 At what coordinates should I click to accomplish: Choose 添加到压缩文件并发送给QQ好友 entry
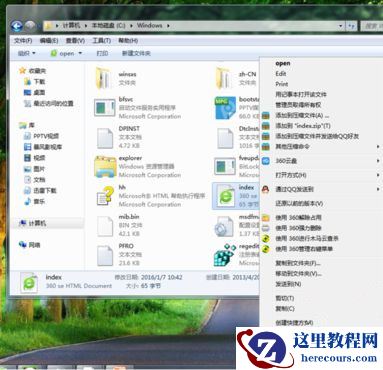[317, 136]
